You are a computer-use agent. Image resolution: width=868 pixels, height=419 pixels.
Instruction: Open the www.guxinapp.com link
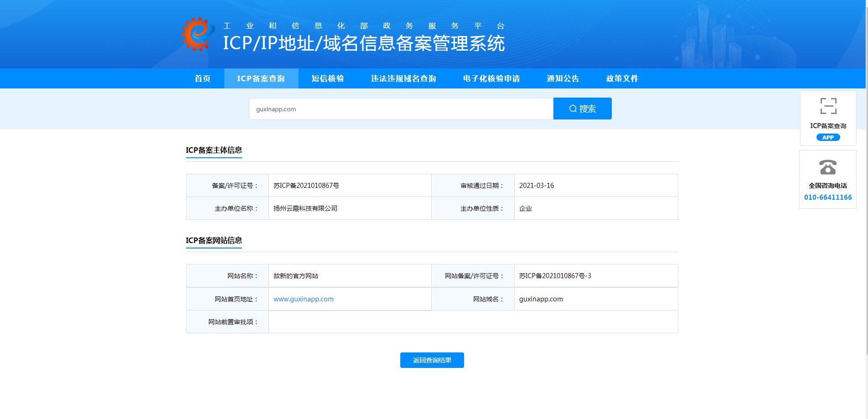pyautogui.click(x=303, y=299)
